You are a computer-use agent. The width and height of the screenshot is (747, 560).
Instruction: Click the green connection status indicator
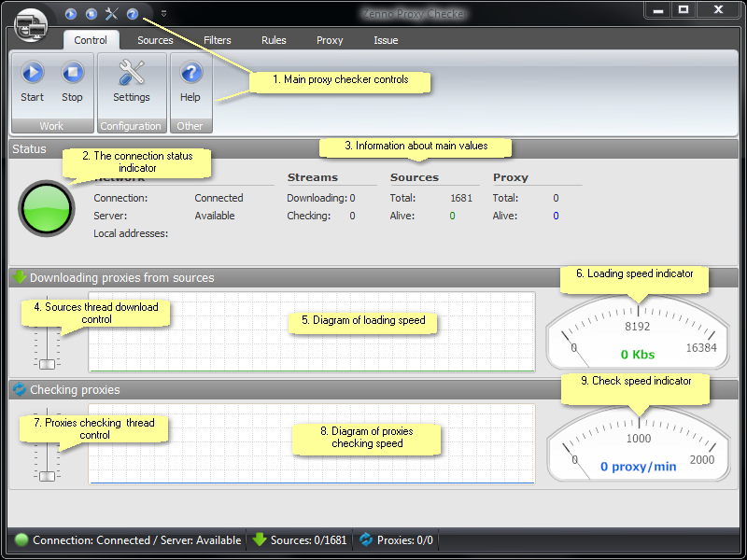[46, 207]
